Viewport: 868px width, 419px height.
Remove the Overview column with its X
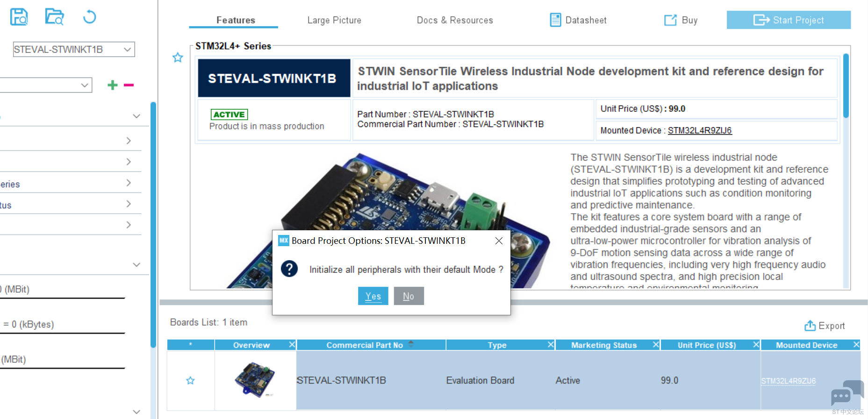(x=292, y=345)
